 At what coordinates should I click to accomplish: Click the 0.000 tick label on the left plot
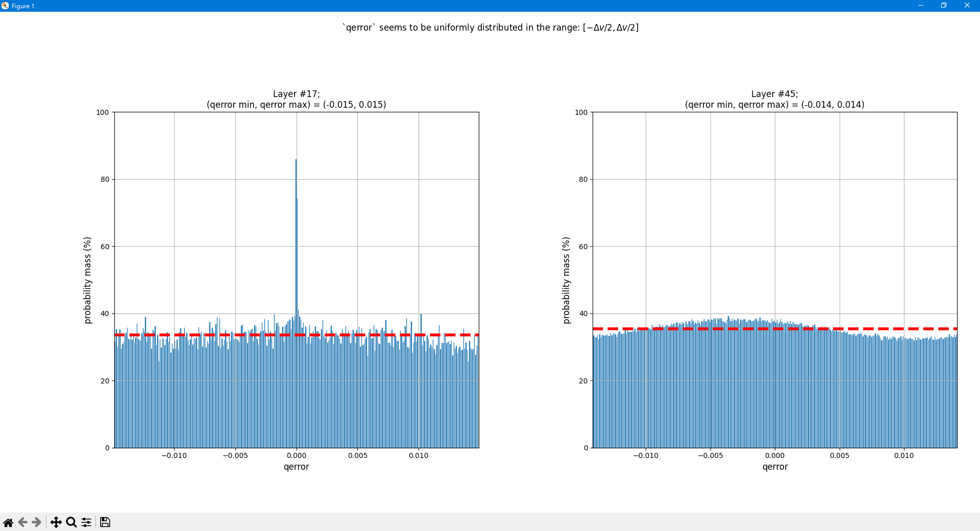tap(297, 455)
